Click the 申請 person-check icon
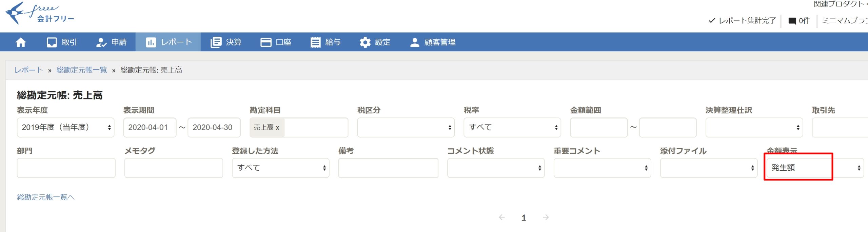This screenshot has height=232, width=868. click(101, 42)
